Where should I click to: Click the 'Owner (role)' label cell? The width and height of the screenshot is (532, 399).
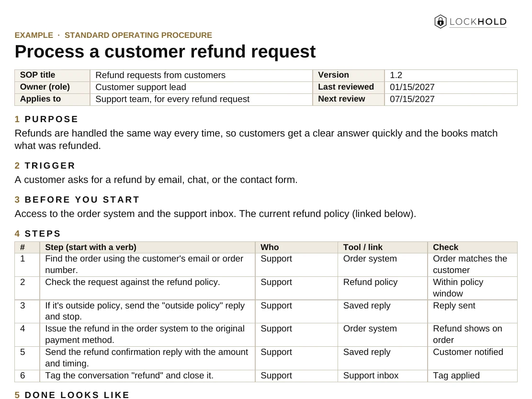(x=52, y=87)
